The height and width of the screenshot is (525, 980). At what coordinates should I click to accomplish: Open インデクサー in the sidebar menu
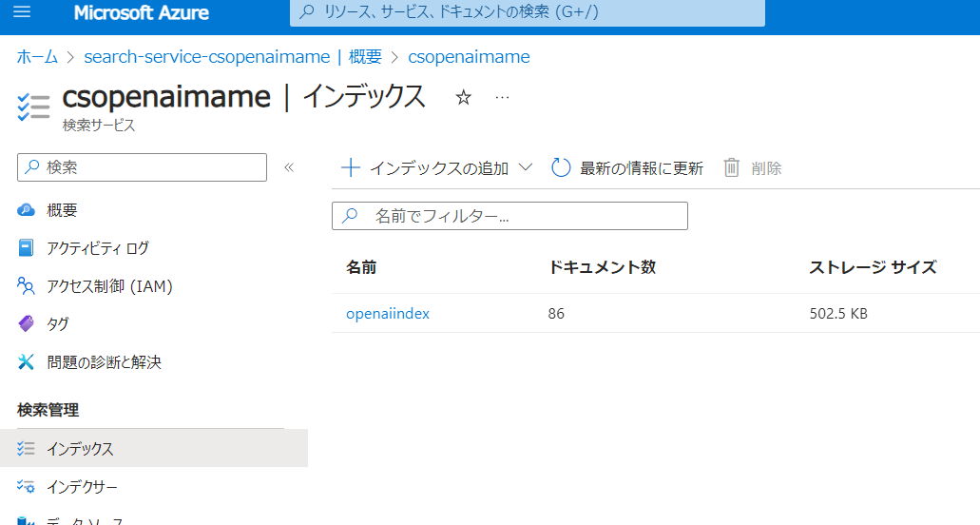[x=82, y=487]
